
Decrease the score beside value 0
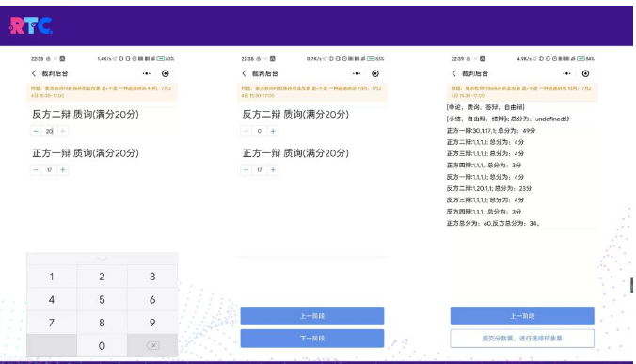(x=246, y=131)
